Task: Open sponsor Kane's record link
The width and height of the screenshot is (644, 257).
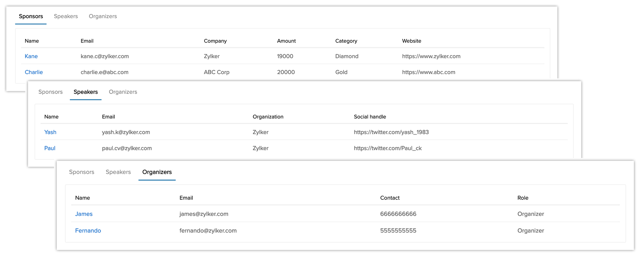Action: click(x=31, y=56)
